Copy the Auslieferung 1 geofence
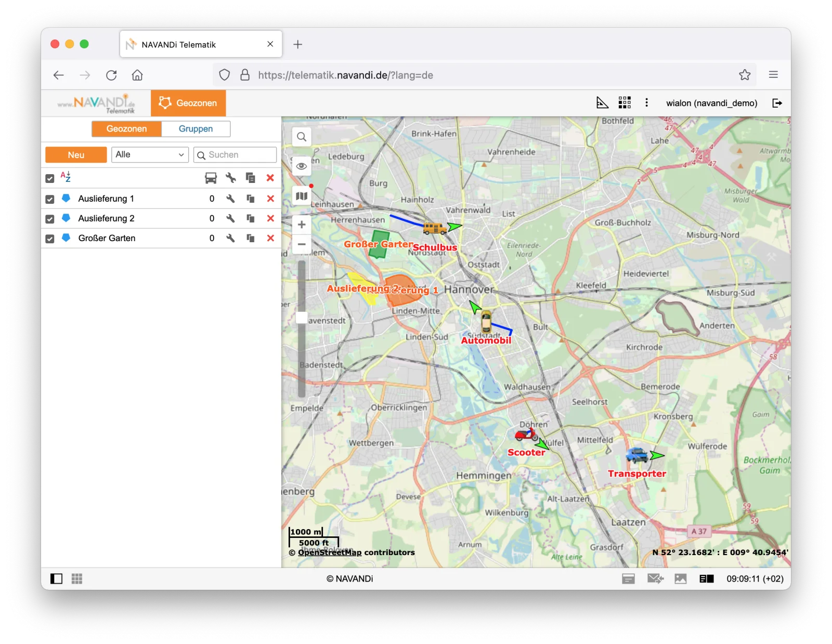 click(x=251, y=199)
